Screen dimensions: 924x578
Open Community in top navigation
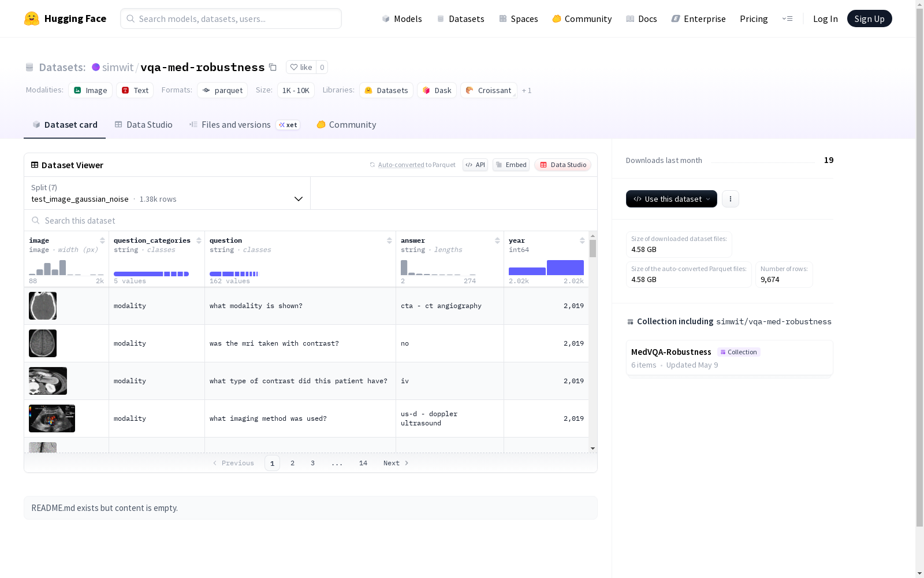click(x=582, y=18)
